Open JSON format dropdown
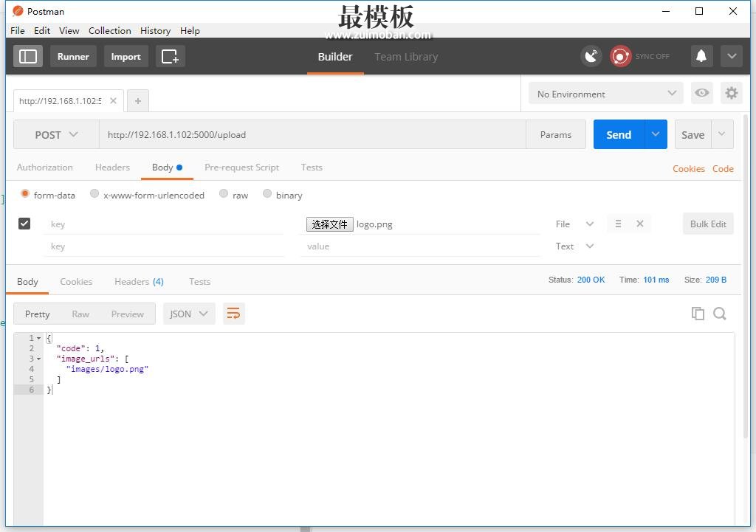Image resolution: width=756 pixels, height=532 pixels. [189, 314]
